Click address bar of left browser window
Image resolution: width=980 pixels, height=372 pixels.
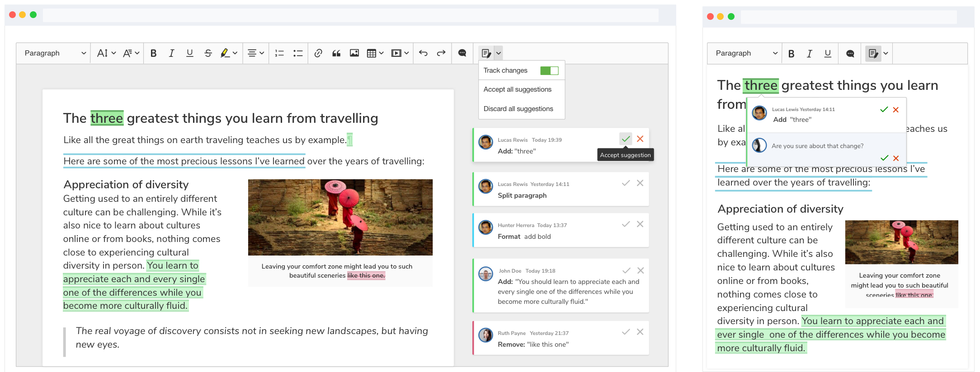pyautogui.click(x=351, y=15)
